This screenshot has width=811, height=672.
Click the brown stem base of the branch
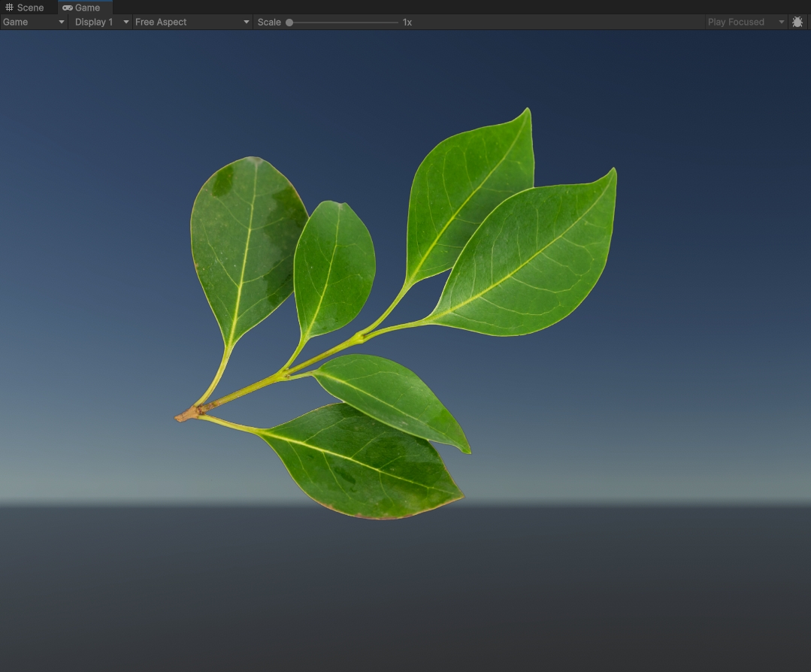click(x=186, y=413)
